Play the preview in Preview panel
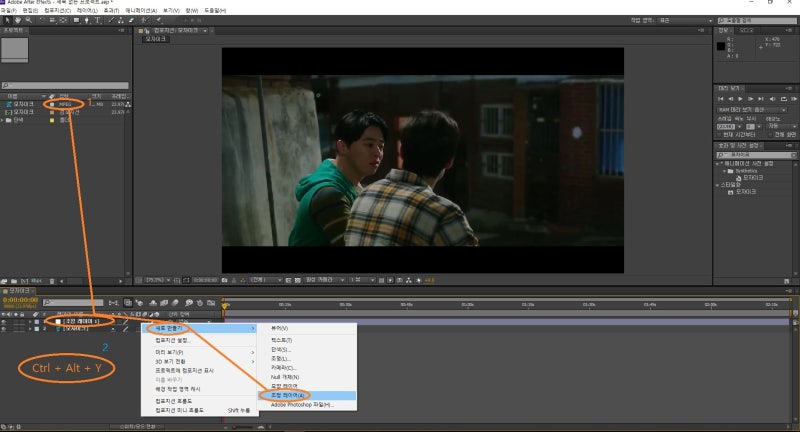This screenshot has width=800, height=432. point(740,99)
